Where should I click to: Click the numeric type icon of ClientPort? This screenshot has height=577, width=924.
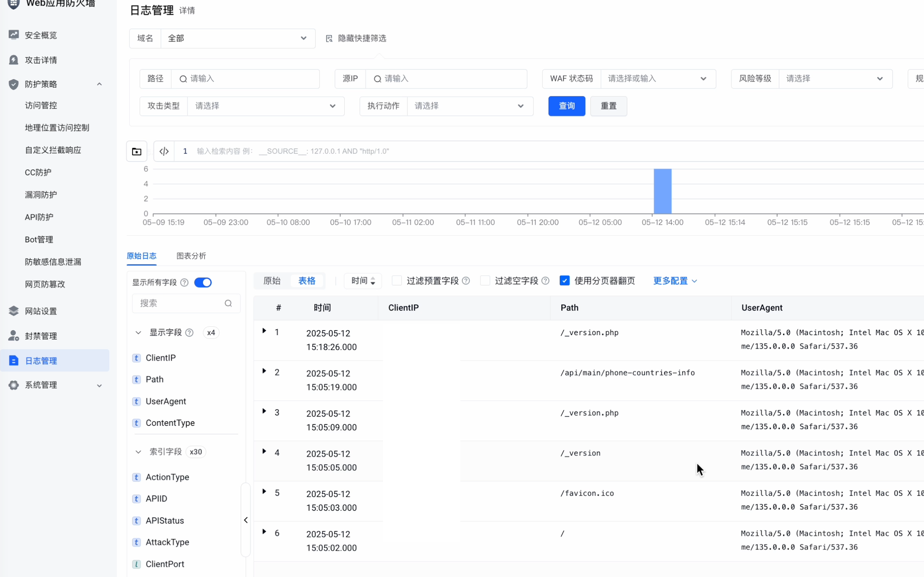tap(136, 564)
